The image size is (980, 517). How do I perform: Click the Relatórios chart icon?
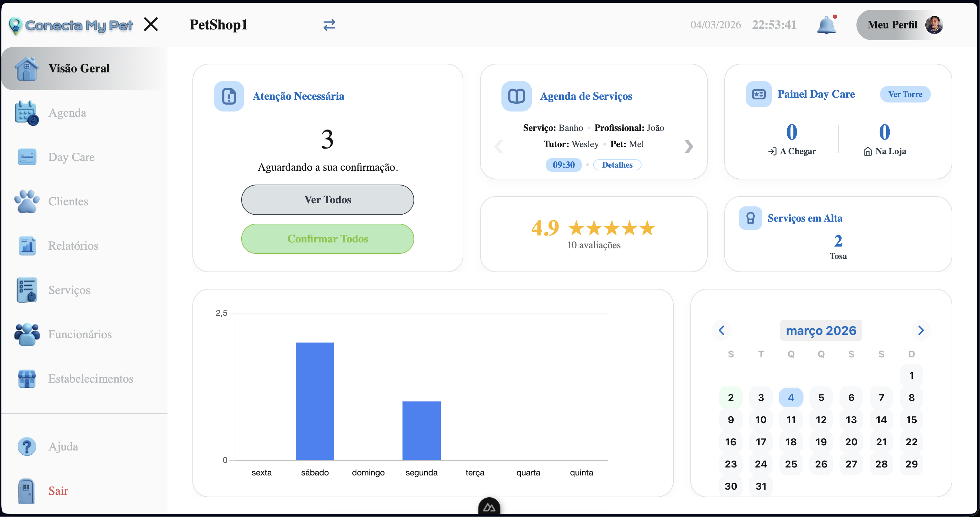click(27, 246)
